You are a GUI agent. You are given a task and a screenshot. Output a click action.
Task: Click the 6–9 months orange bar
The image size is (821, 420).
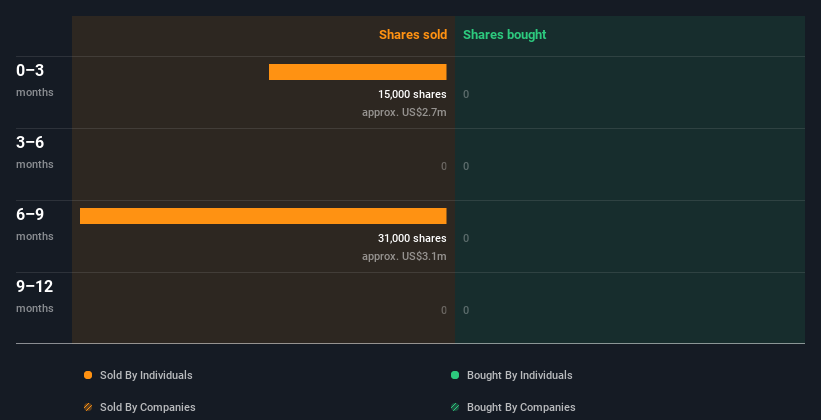(x=263, y=216)
